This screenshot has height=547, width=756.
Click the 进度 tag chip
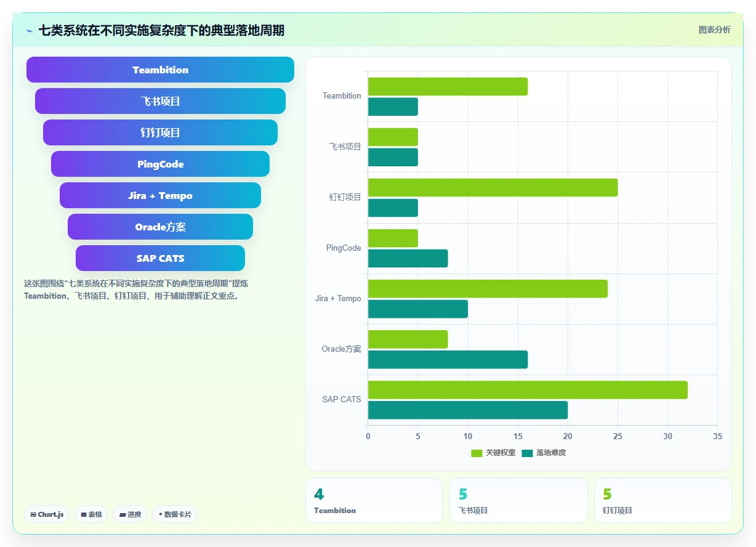(130, 514)
